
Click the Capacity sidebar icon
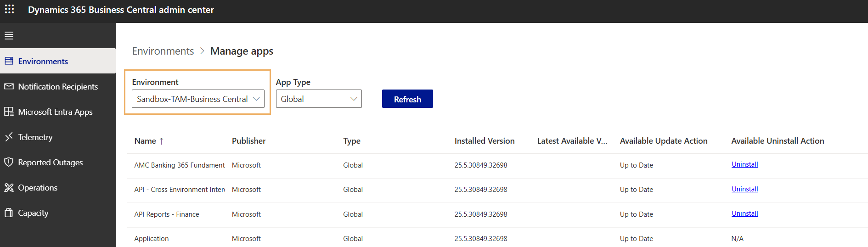(9, 213)
